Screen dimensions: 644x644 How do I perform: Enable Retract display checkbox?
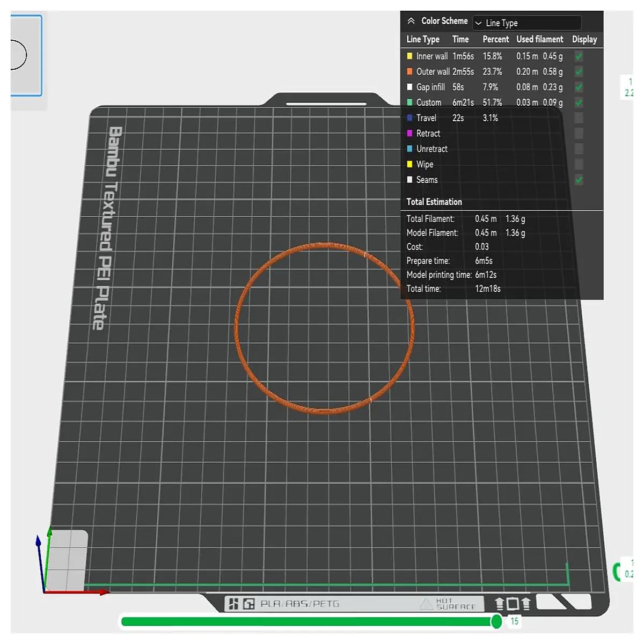coord(579,133)
